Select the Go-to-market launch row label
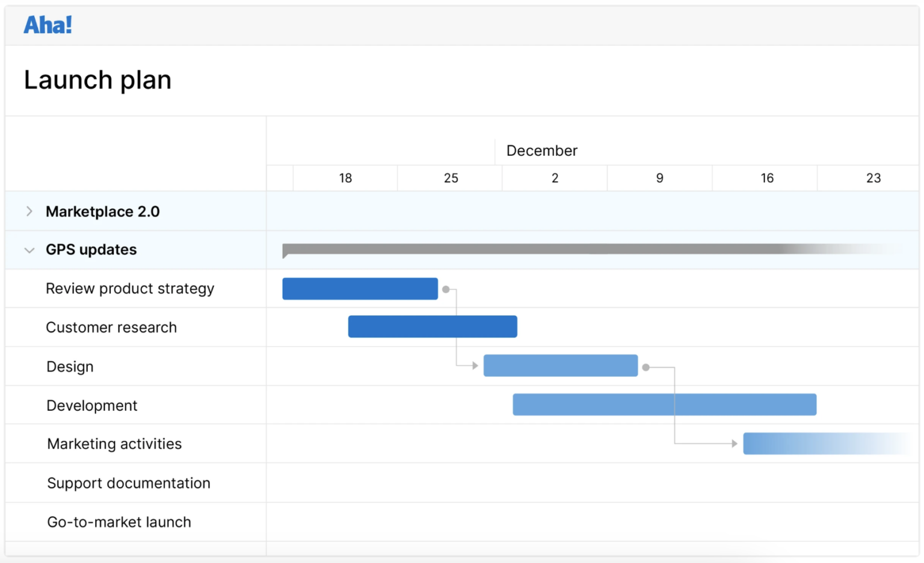924x563 pixels. tap(119, 522)
